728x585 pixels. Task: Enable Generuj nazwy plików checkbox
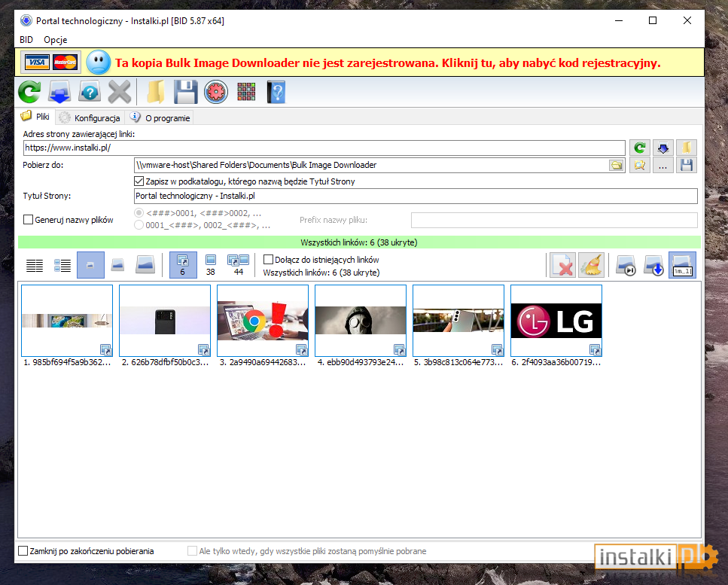pyautogui.click(x=29, y=220)
